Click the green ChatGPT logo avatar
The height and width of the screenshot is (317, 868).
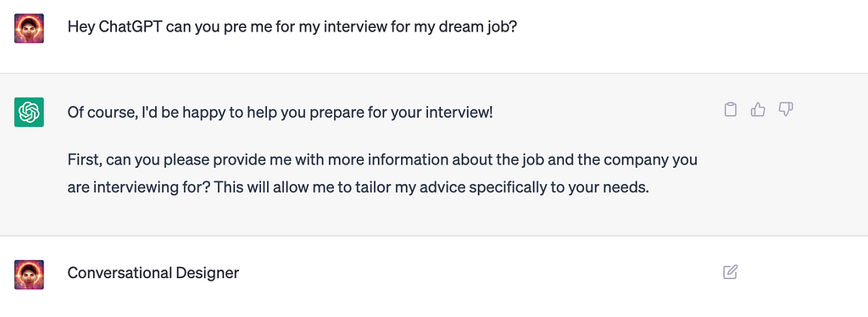(29, 112)
